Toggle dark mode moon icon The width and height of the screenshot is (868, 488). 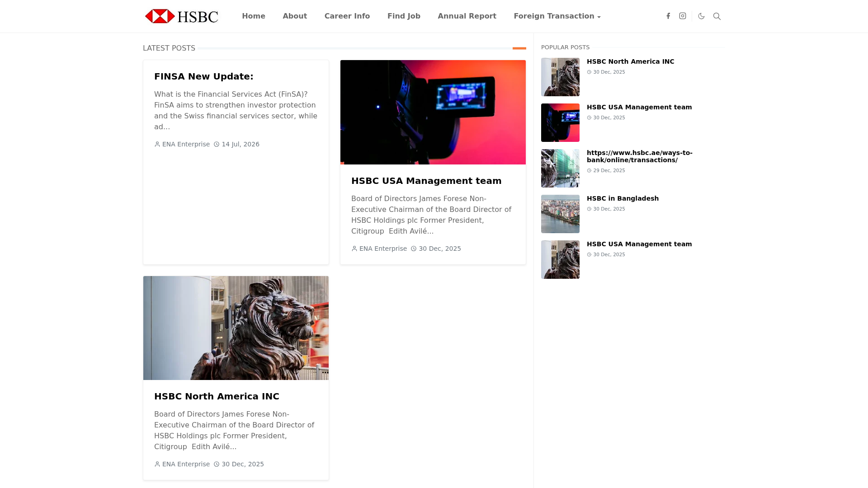click(x=702, y=16)
